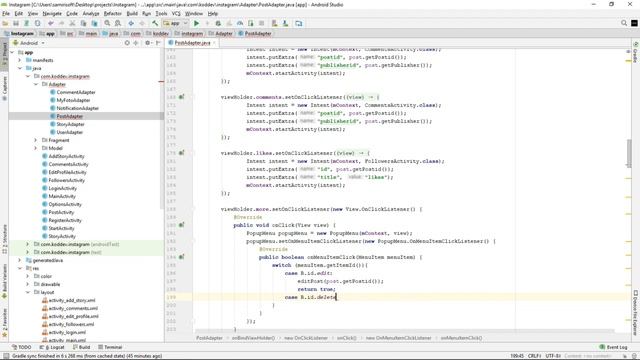Open the app run configuration dropdown
Screen dimensions: 640x360
pyautogui.click(x=175, y=23)
